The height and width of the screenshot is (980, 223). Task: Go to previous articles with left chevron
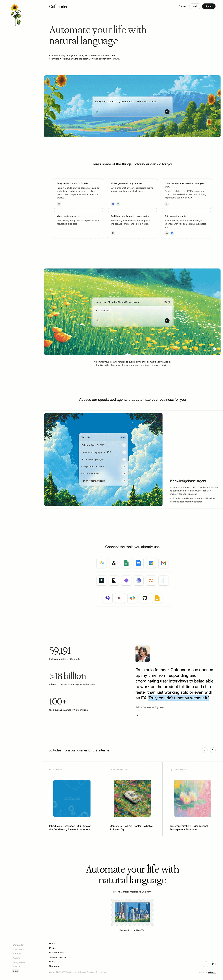point(205,750)
